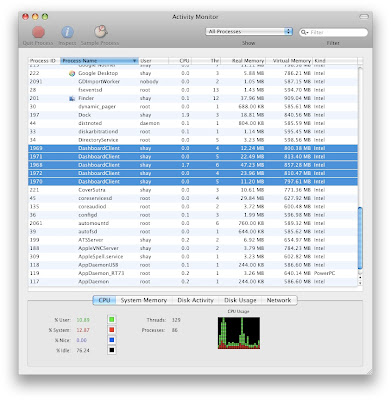This screenshot has width=391, height=400.
Task: Select DashboardClient with PID 1972
Action: (193, 173)
